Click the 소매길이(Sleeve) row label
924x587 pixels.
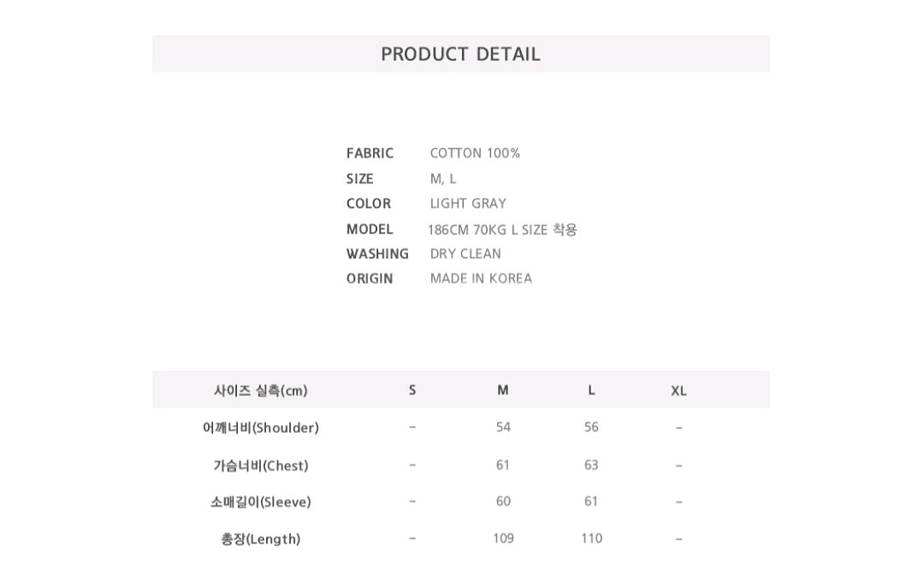pyautogui.click(x=261, y=502)
